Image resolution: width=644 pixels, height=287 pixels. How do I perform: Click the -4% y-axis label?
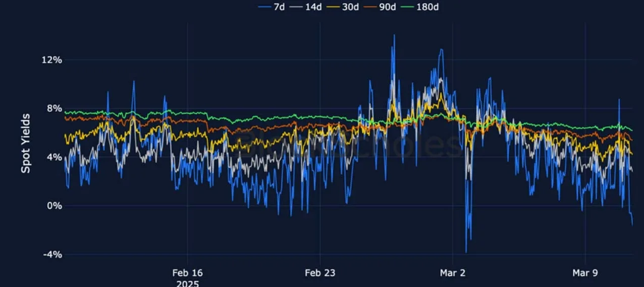[x=53, y=254]
